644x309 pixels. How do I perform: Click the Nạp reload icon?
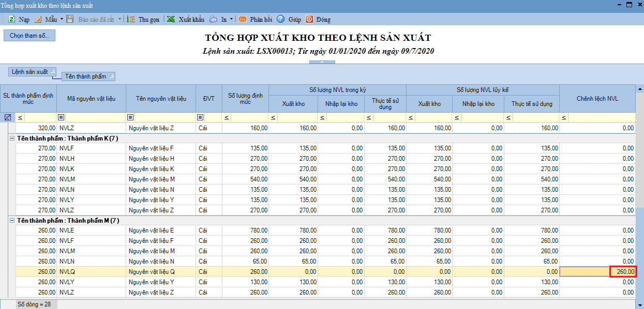[x=11, y=19]
